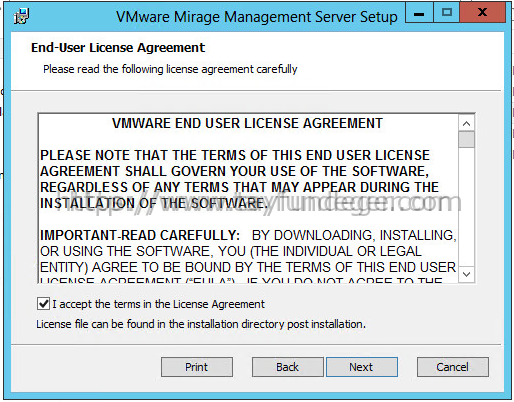The image size is (514, 402).
Task: Click the empty scrollbar track below the thumb
Action: 466,207
